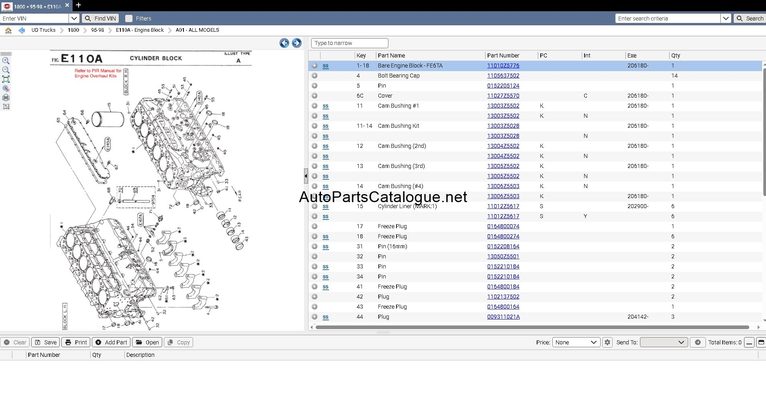Viewport: 766px width, 395px height.
Task: Click the Print button in bottom toolbar
Action: pos(76,342)
